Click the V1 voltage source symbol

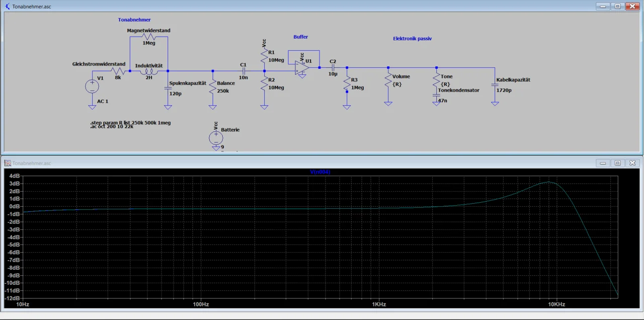92,86
